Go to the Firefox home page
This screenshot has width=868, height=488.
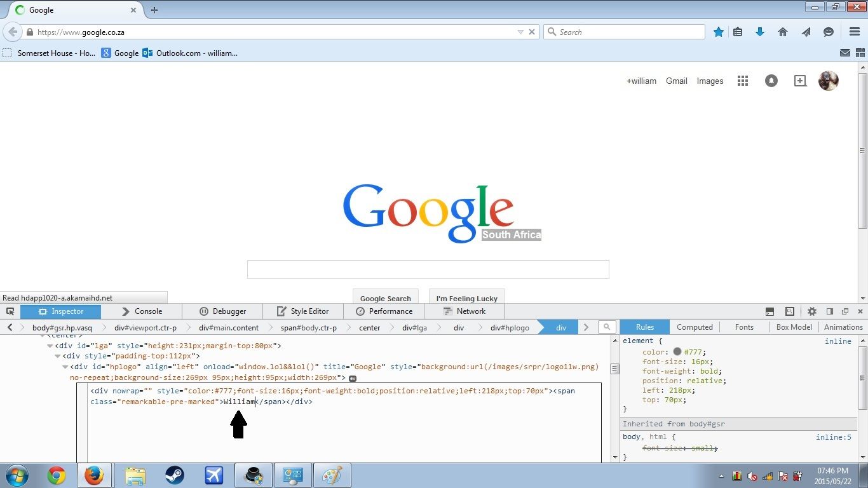pos(783,32)
